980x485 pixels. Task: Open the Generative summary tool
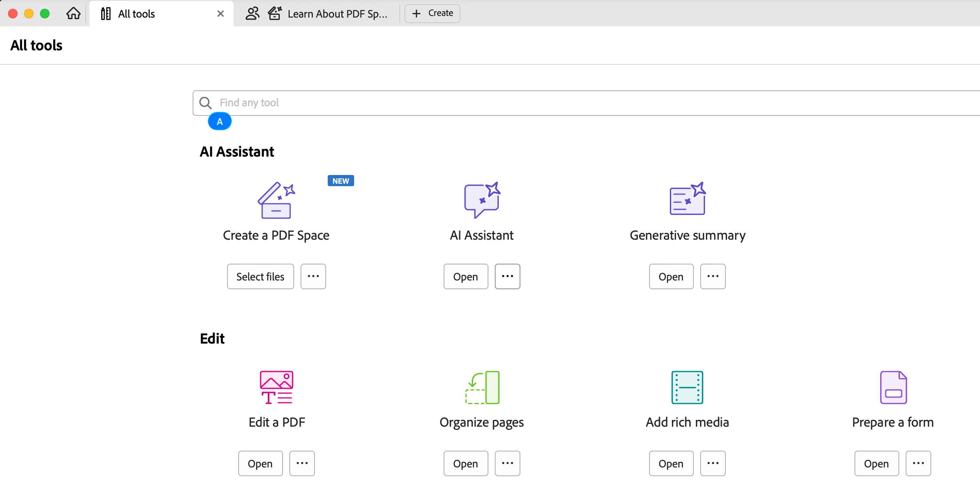coord(671,276)
